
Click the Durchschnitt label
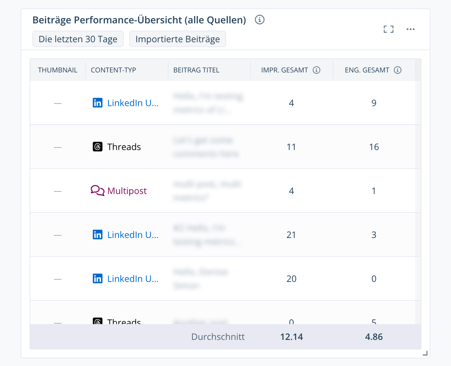[218, 337]
